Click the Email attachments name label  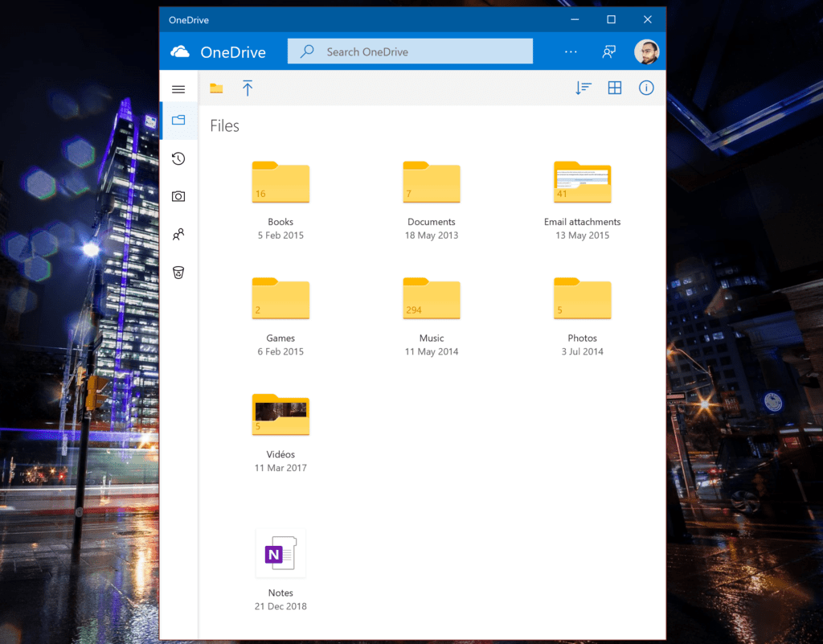click(583, 222)
